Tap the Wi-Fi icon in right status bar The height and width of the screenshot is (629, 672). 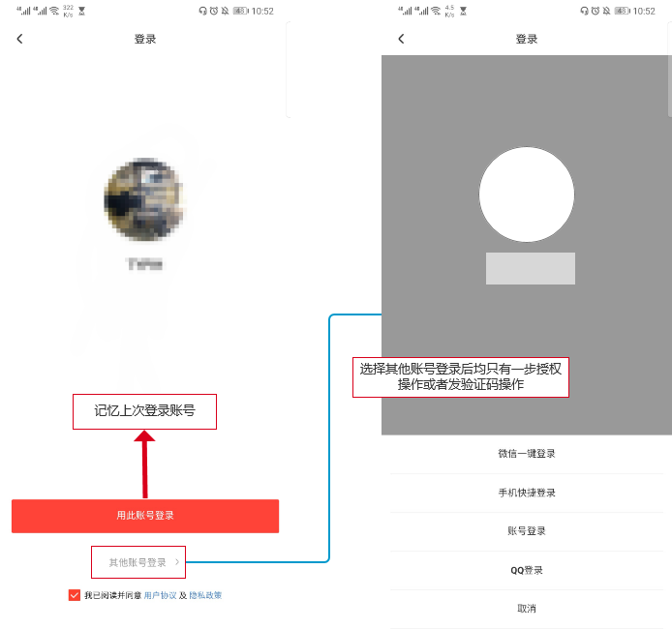(x=436, y=11)
